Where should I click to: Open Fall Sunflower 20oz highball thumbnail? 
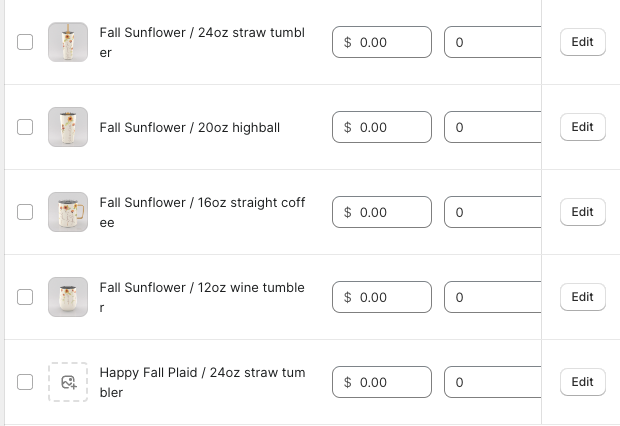[x=68, y=127]
